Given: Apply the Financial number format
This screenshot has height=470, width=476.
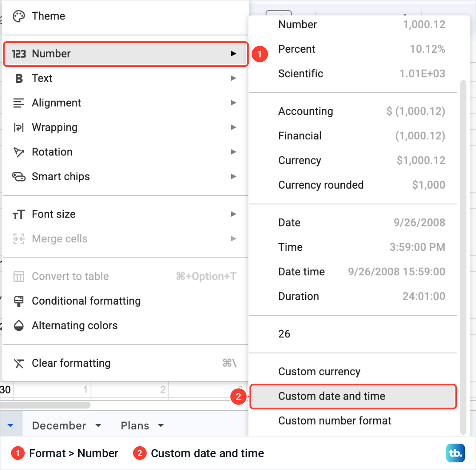Looking at the screenshot, I should 353,136.
